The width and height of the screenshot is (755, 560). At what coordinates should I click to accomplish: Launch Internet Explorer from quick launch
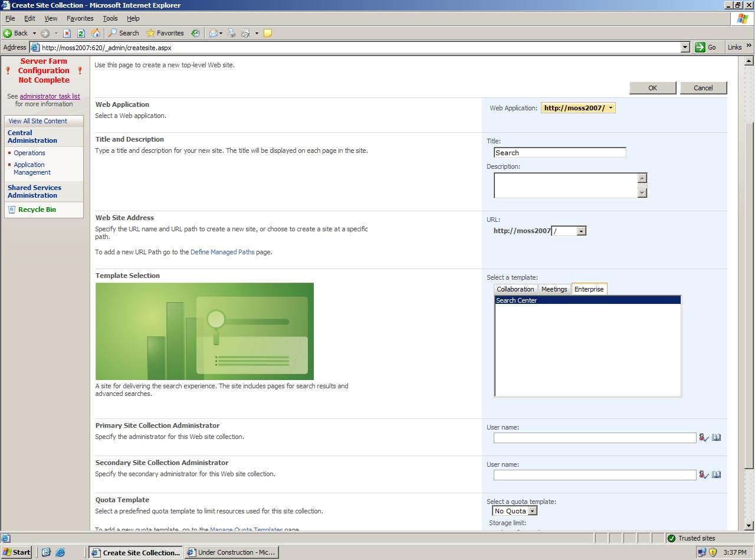tap(60, 552)
